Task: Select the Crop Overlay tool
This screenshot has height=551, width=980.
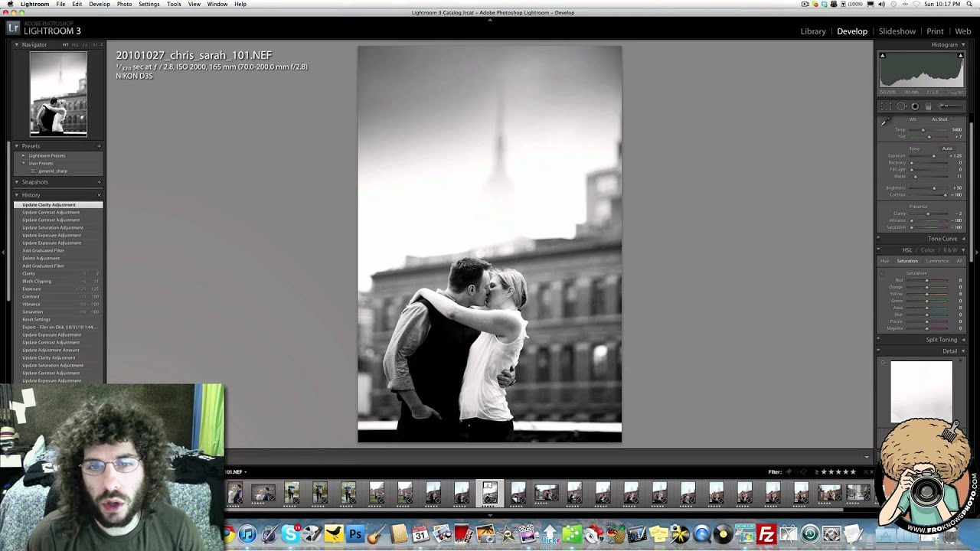Action: click(886, 106)
